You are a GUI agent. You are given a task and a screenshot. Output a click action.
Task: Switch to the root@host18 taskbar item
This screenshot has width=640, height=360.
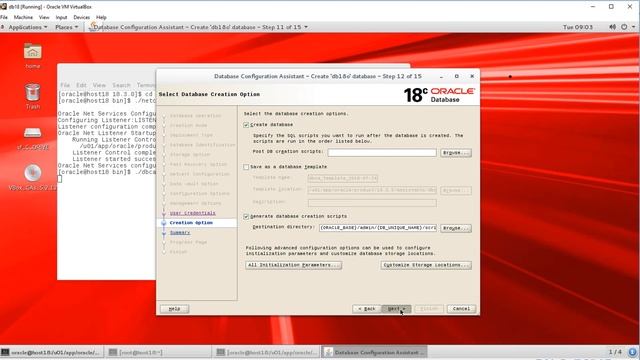[x=159, y=352]
